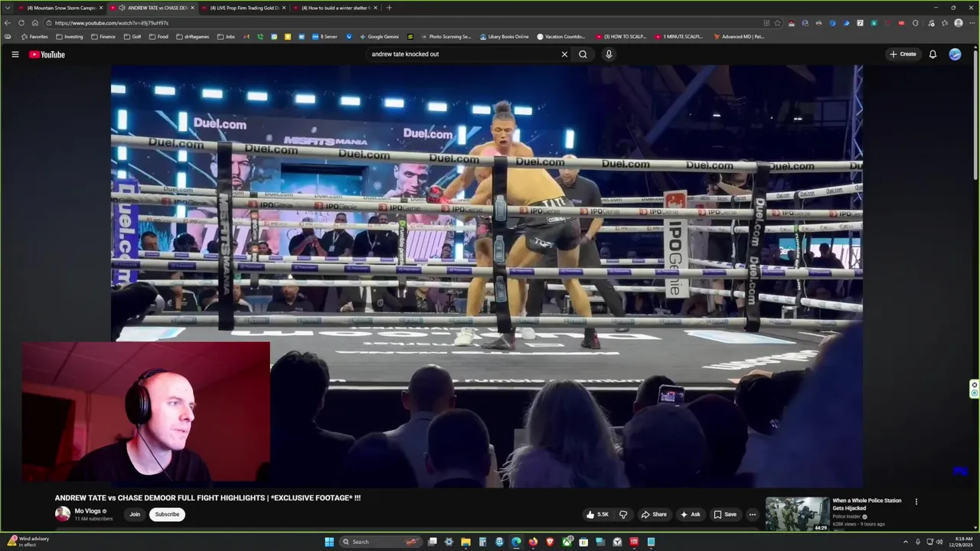Image resolution: width=980 pixels, height=551 pixels.
Task: Open the browser home page icon
Action: [35, 23]
